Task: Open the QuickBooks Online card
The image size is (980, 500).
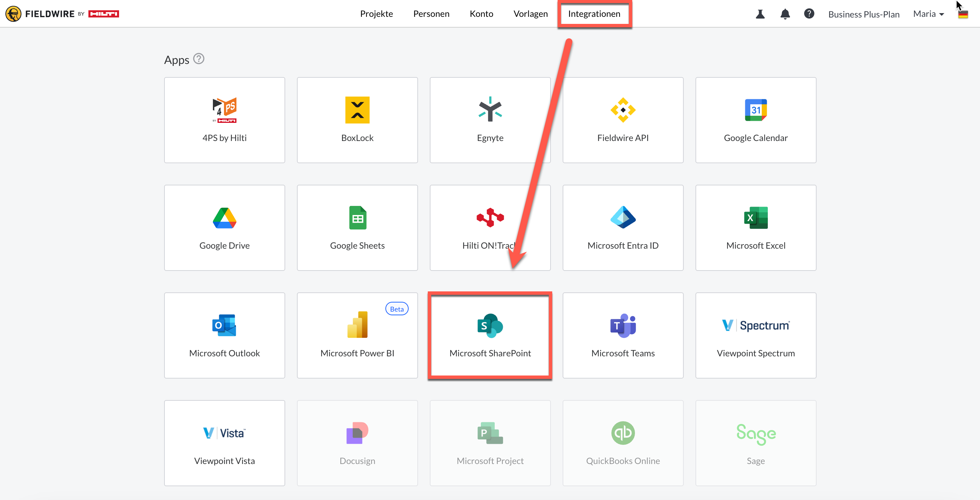Action: (623, 443)
